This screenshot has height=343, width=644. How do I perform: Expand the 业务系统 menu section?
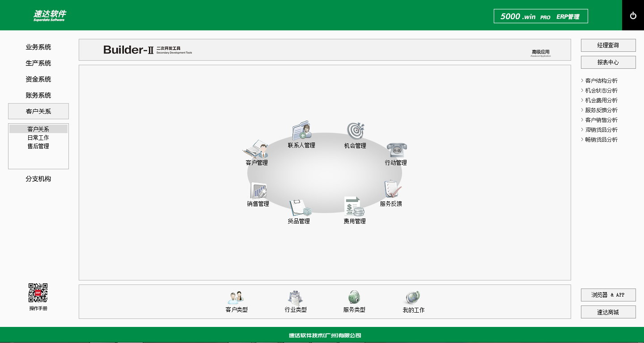point(38,47)
